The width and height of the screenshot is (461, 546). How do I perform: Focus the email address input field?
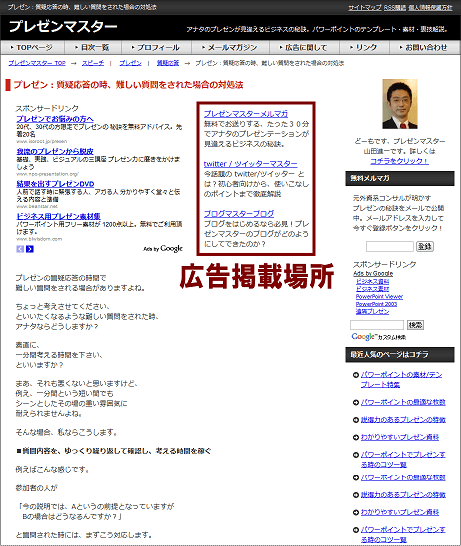[390, 247]
